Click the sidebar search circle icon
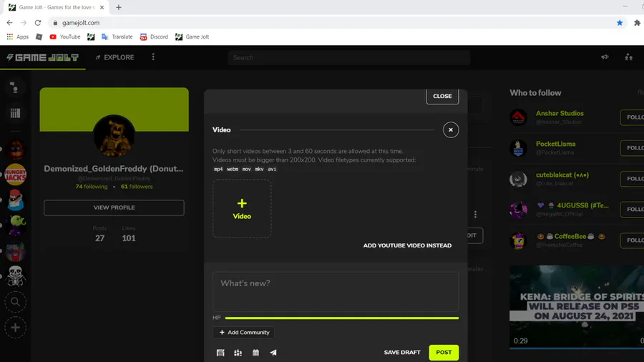Screen dimensions: 644x362 15,302
